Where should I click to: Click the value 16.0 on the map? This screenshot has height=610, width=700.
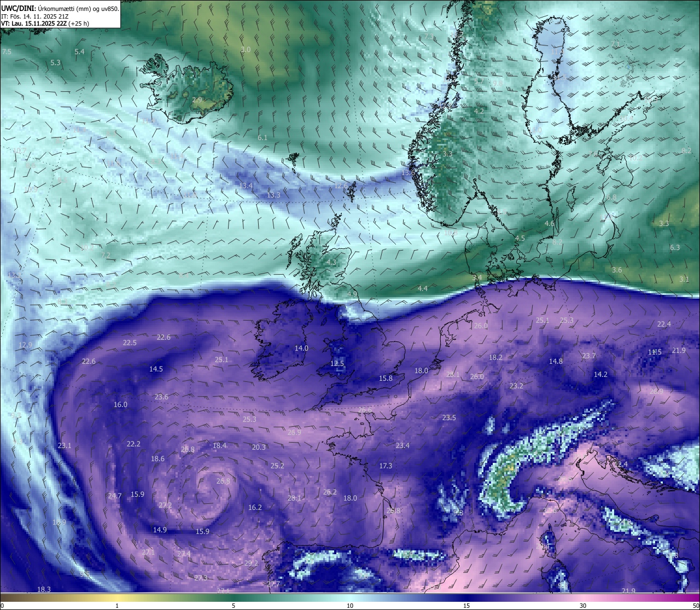coord(120,404)
